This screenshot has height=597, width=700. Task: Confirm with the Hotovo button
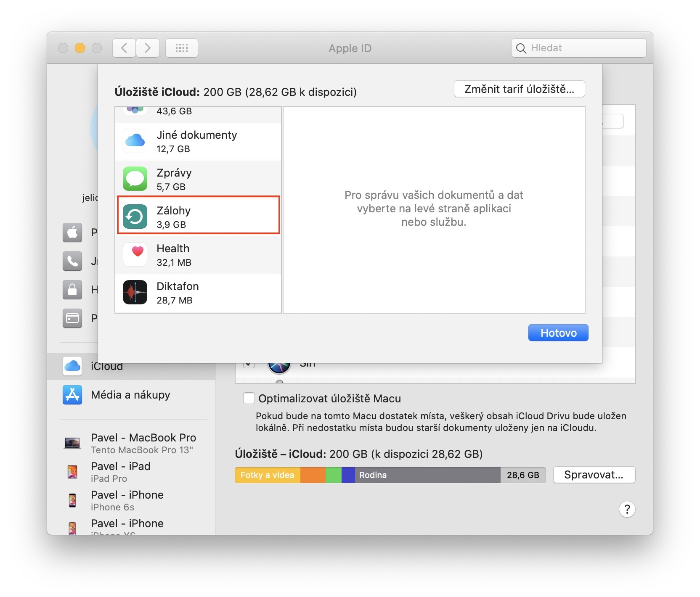(x=558, y=333)
